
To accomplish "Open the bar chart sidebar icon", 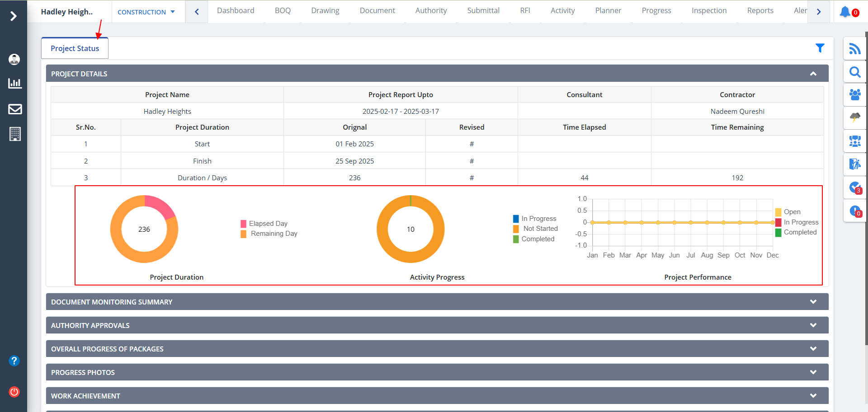I will click(15, 83).
